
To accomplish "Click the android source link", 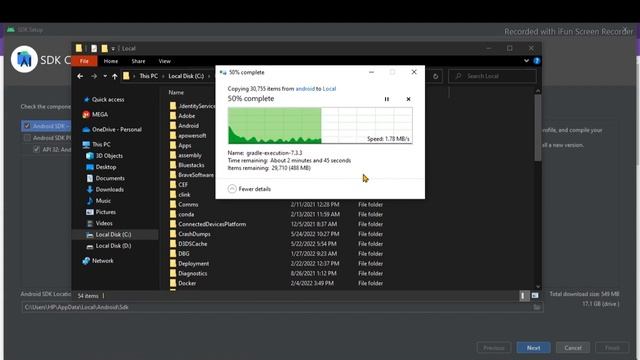I will click(305, 89).
